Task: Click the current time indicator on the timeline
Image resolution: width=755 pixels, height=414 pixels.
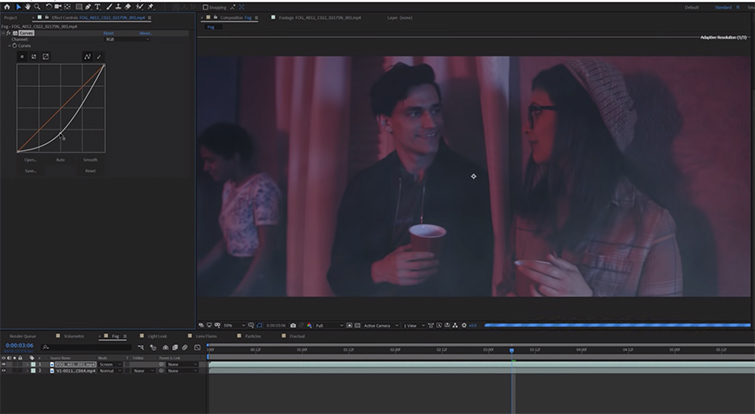Action: 512,350
